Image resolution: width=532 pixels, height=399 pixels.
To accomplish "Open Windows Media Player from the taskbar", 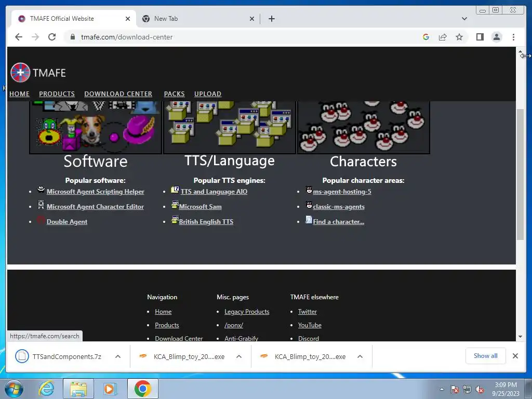I will 110,389.
